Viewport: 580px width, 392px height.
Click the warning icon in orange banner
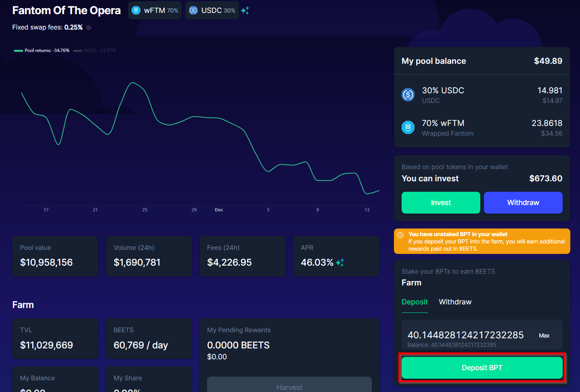coord(400,235)
